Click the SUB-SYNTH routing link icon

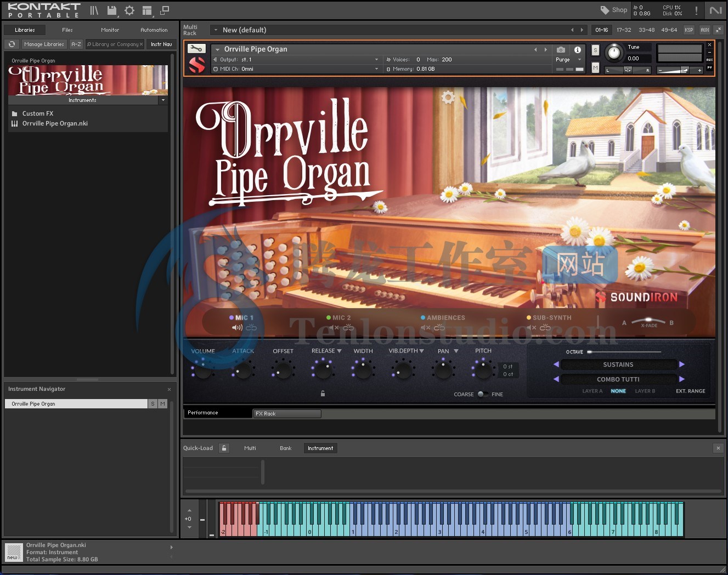tap(545, 328)
